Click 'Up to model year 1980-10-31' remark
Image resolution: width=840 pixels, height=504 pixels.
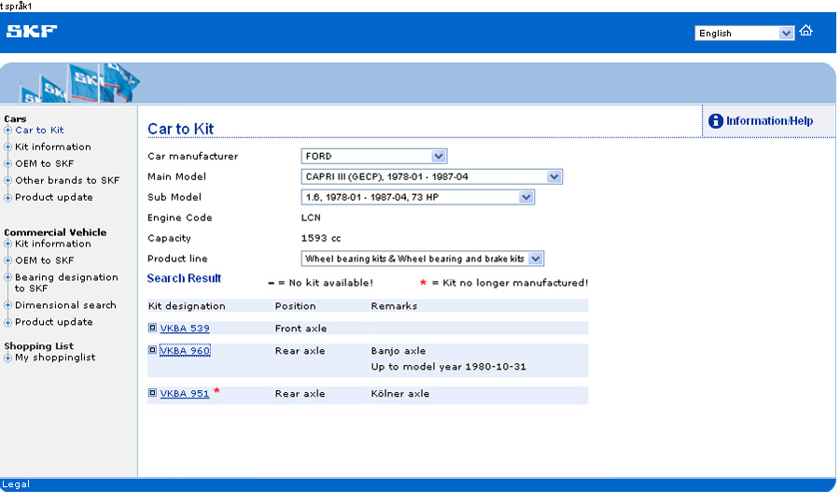tap(448, 367)
